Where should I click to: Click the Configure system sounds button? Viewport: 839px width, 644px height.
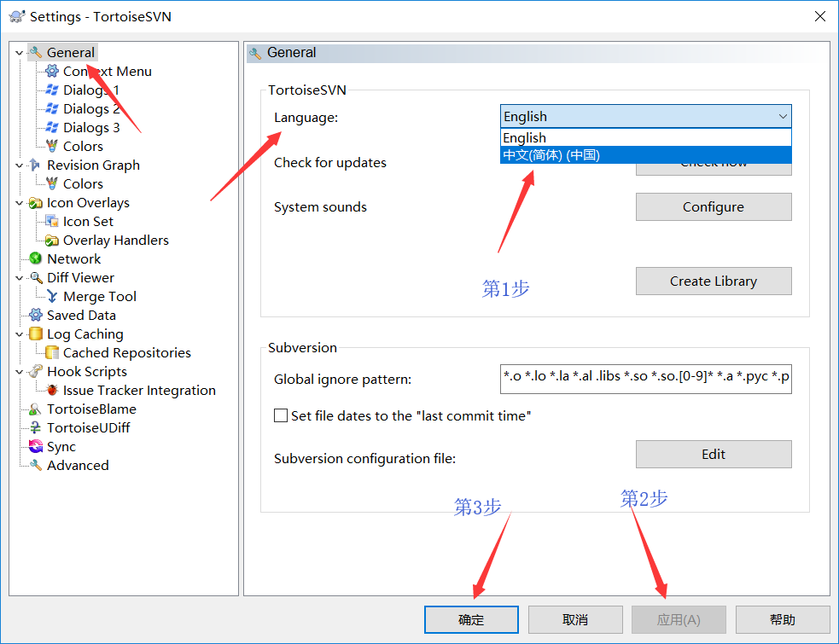click(x=714, y=207)
